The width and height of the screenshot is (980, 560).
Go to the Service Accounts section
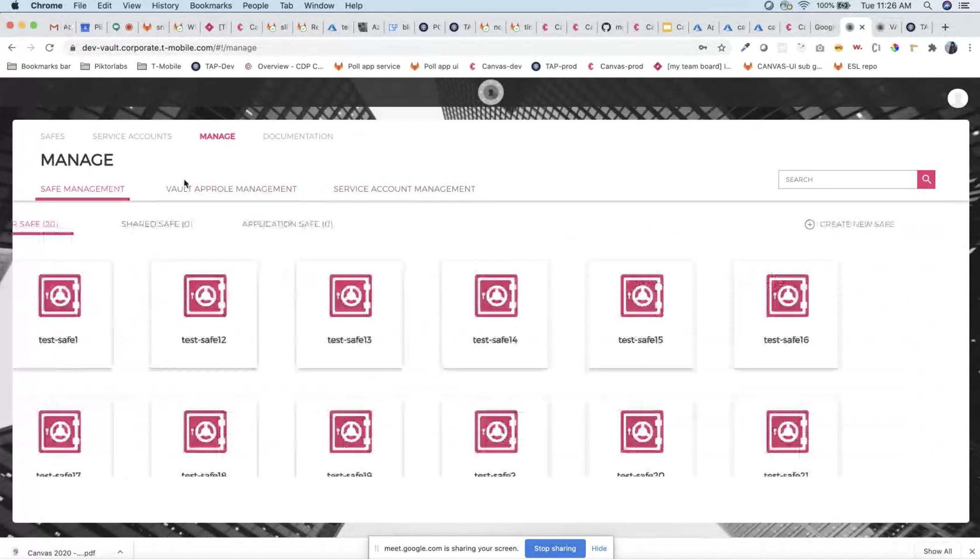(132, 136)
